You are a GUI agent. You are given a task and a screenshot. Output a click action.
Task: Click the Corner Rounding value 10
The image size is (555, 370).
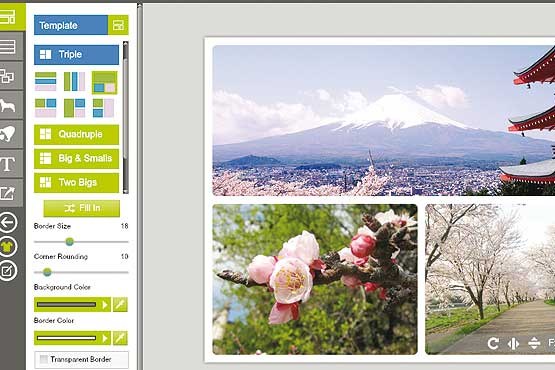tap(125, 256)
